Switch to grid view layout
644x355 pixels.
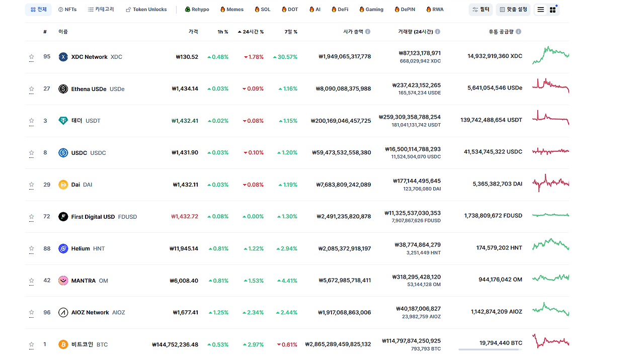(x=552, y=10)
